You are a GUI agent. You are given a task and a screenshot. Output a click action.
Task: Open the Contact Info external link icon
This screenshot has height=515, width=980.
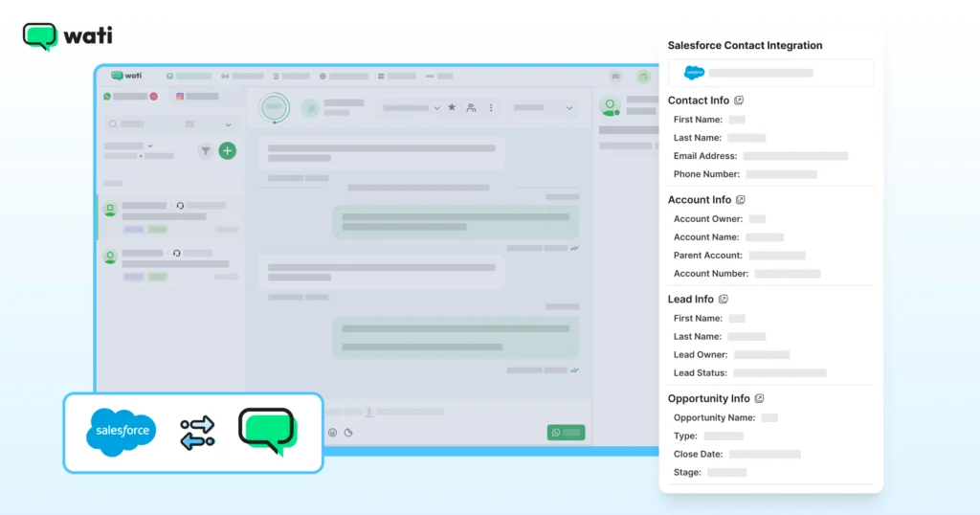pos(739,100)
